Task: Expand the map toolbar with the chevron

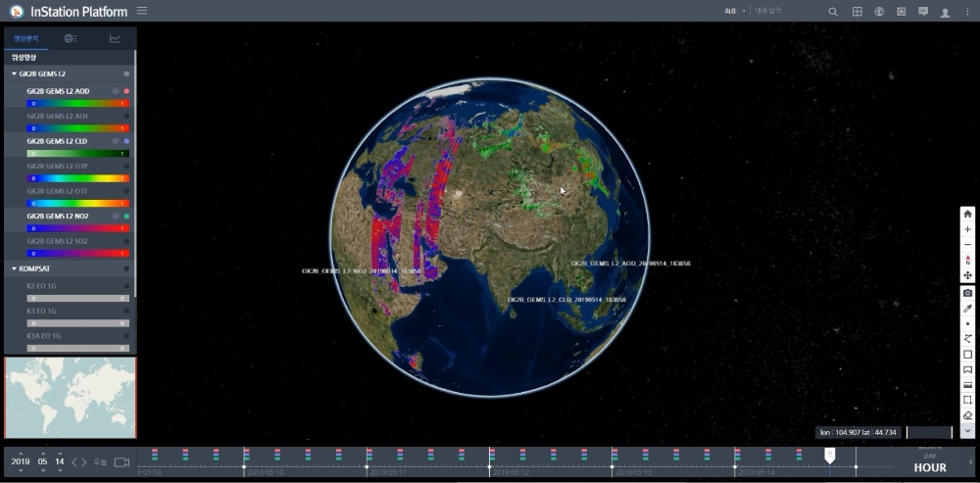Action: [x=967, y=430]
